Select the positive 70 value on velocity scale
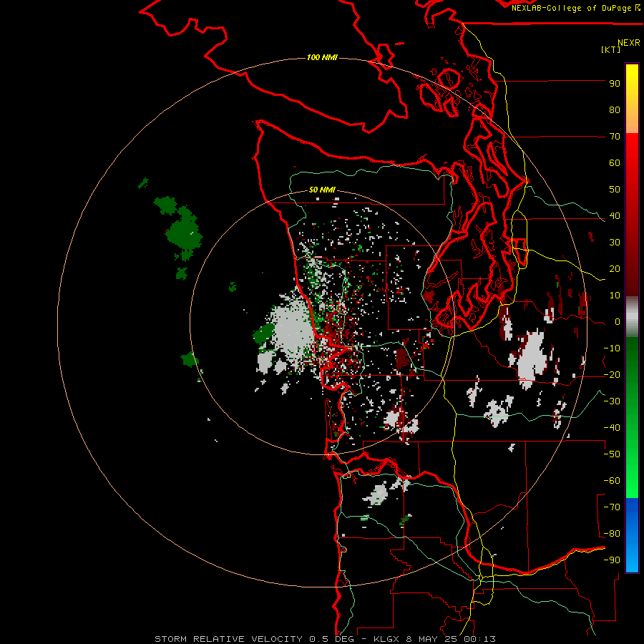Image resolution: width=644 pixels, height=644 pixels. pos(615,137)
